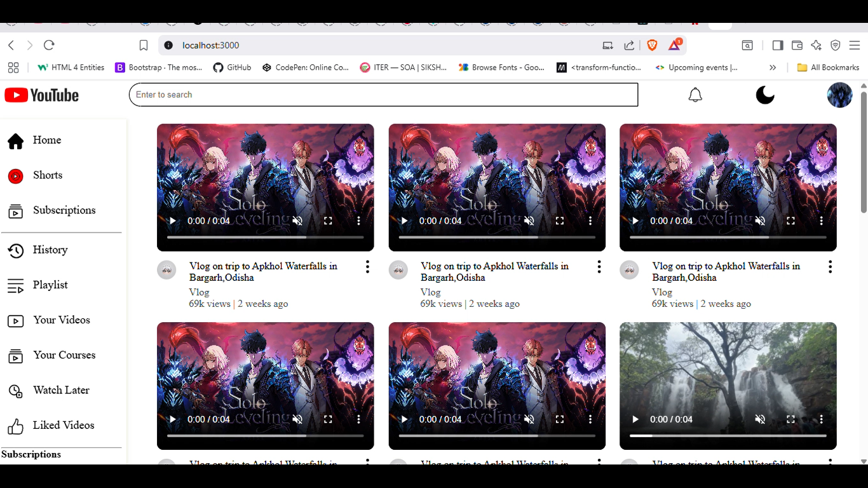The image size is (868, 488).
Task: Open the three-dot menu beside the last top-row title
Action: [x=830, y=268]
